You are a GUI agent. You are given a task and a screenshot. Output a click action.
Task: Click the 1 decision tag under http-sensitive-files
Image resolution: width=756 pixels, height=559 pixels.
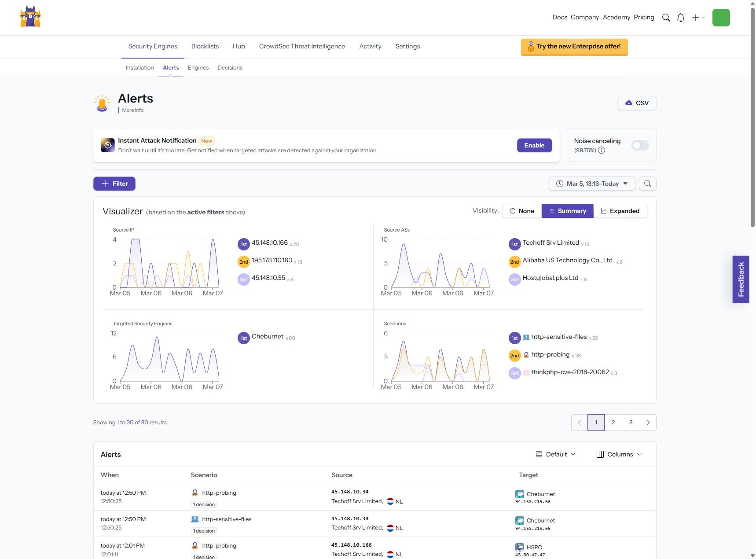(204, 531)
